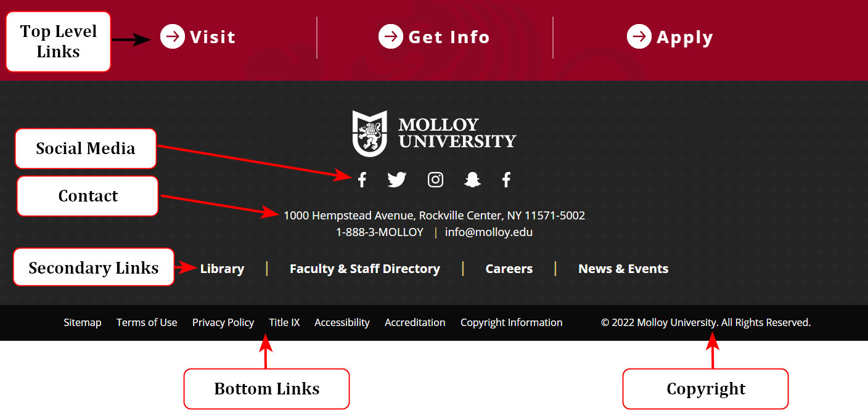
Task: Open Faculty & Staff Directory
Action: pyautogui.click(x=365, y=269)
